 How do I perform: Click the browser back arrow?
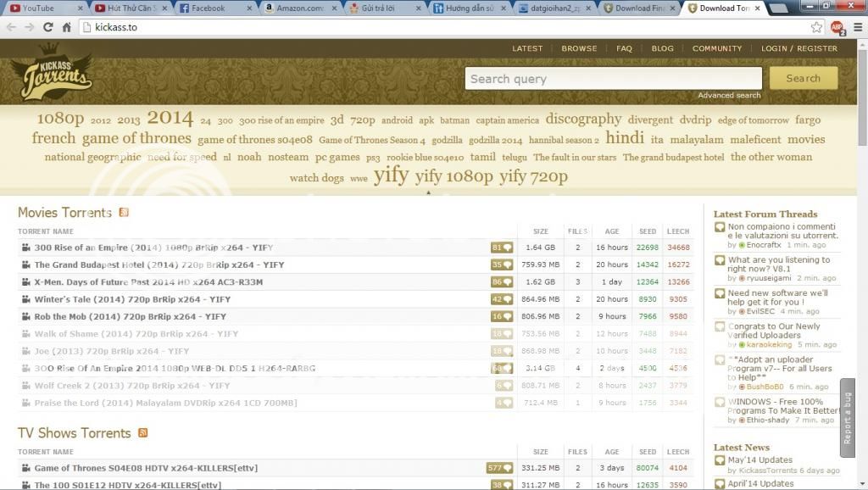click(x=11, y=27)
